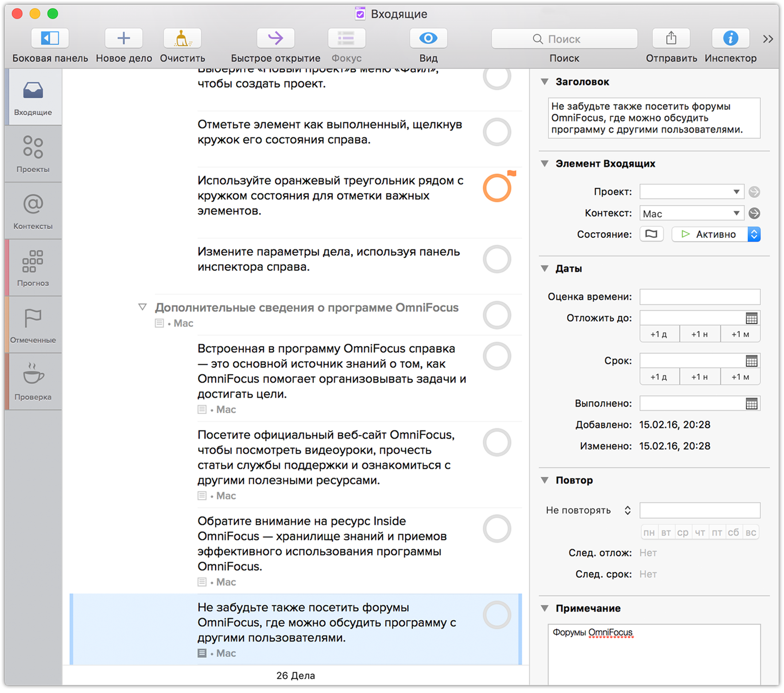Click the Отправить share icon
784x693 pixels.
[671, 39]
